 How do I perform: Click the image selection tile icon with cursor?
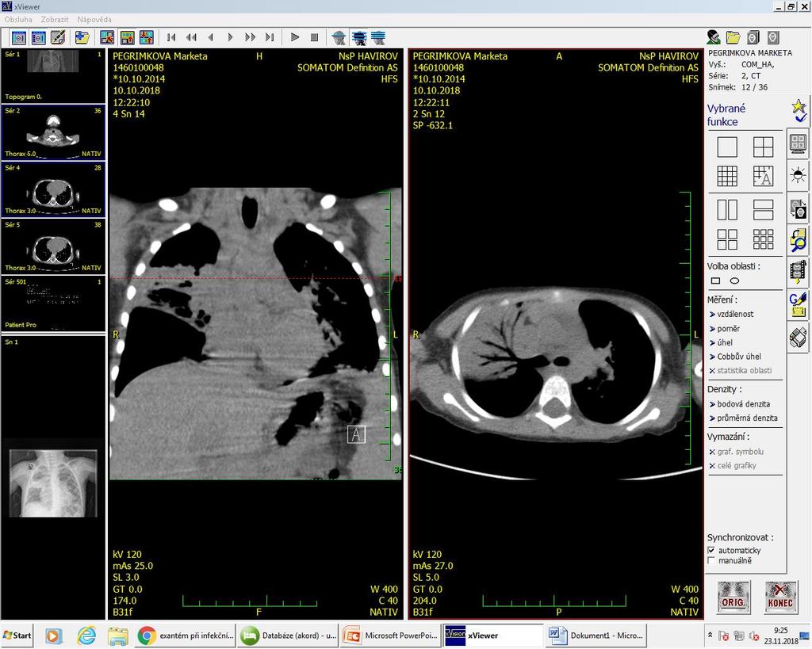(x=107, y=38)
